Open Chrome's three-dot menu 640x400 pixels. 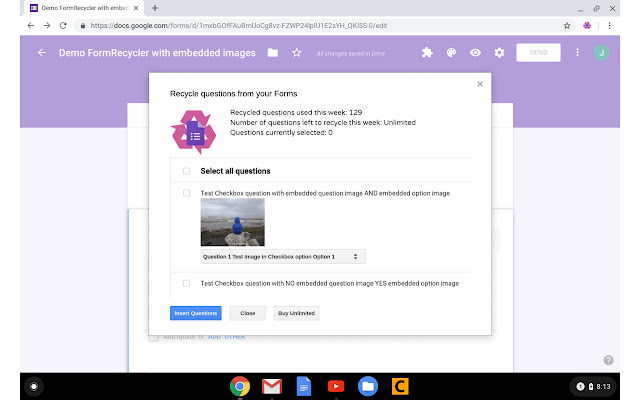tap(609, 25)
